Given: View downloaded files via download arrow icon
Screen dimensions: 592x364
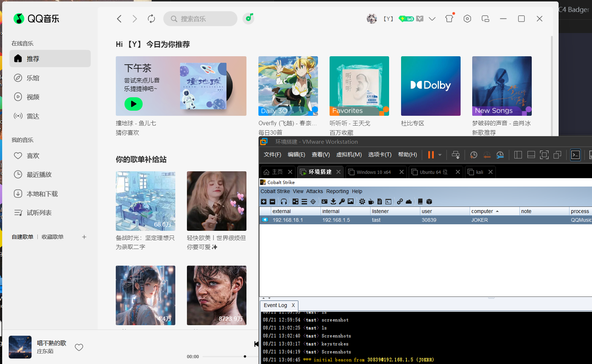Looking at the screenshot, I should tap(334, 201).
